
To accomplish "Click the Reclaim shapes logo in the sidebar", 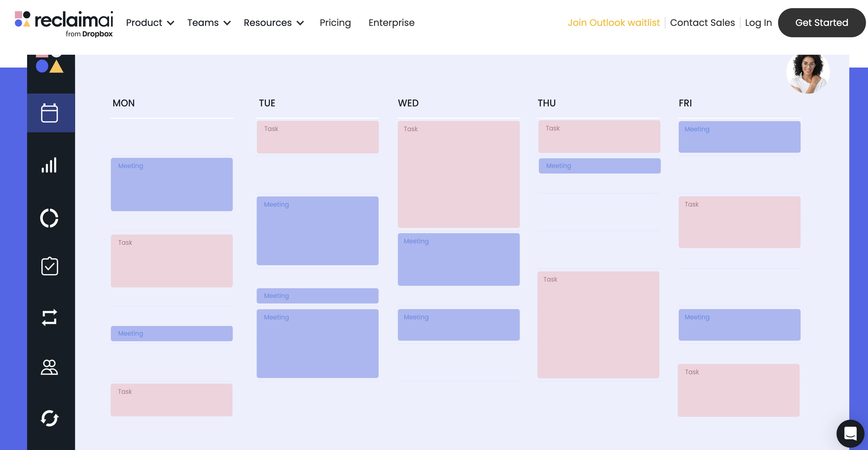I will tap(49, 65).
